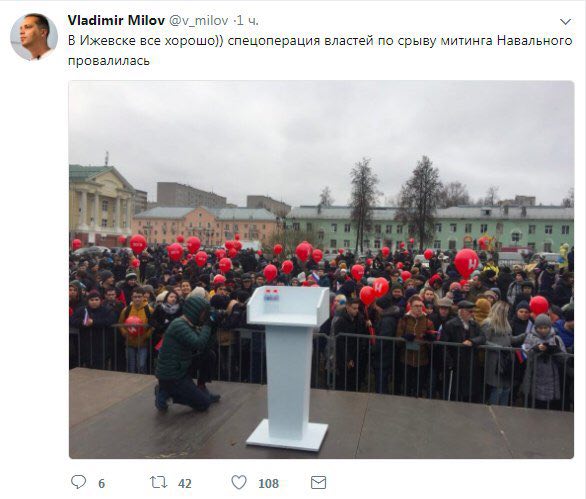
Task: Open the tweet options chevron menu
Action: [x=565, y=22]
